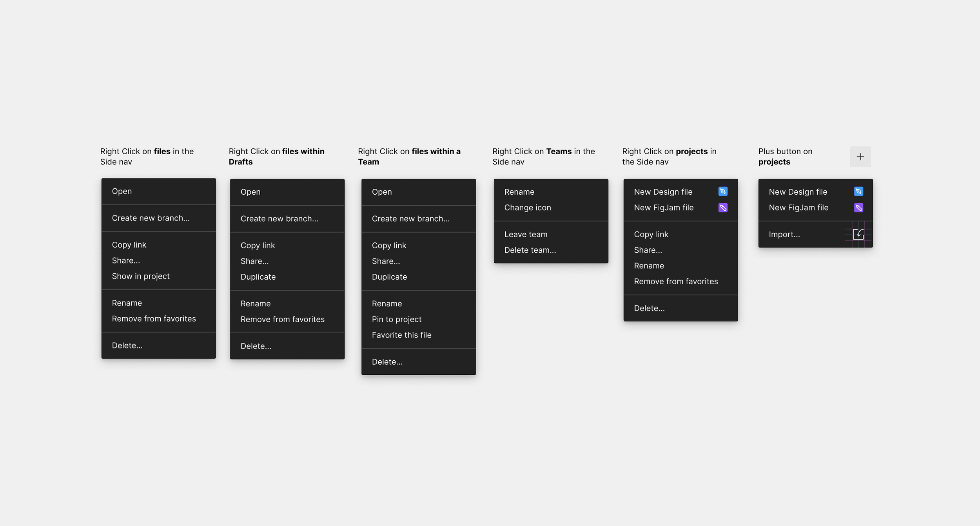This screenshot has height=526, width=980.
Task: Choose Pin to project menu entry
Action: point(396,319)
